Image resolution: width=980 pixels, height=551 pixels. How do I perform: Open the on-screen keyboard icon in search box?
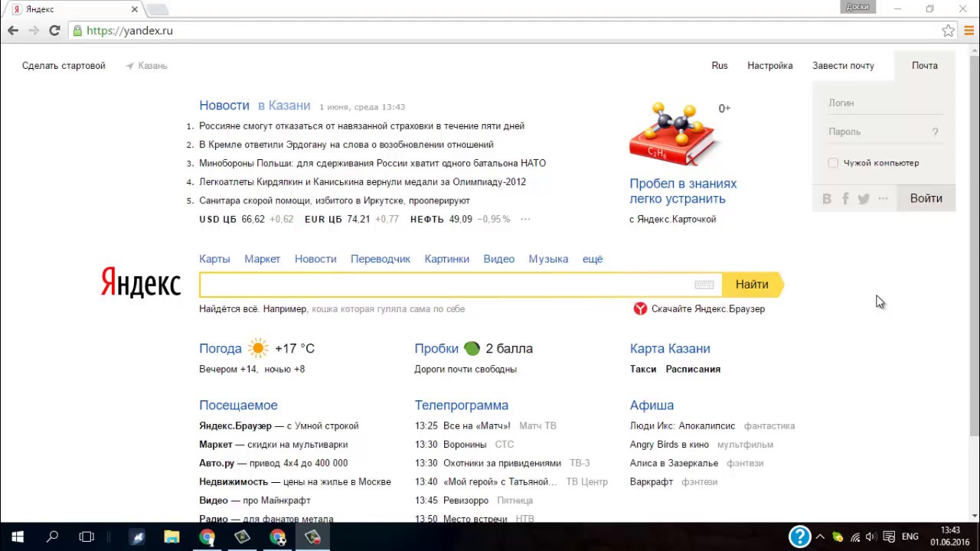(704, 285)
